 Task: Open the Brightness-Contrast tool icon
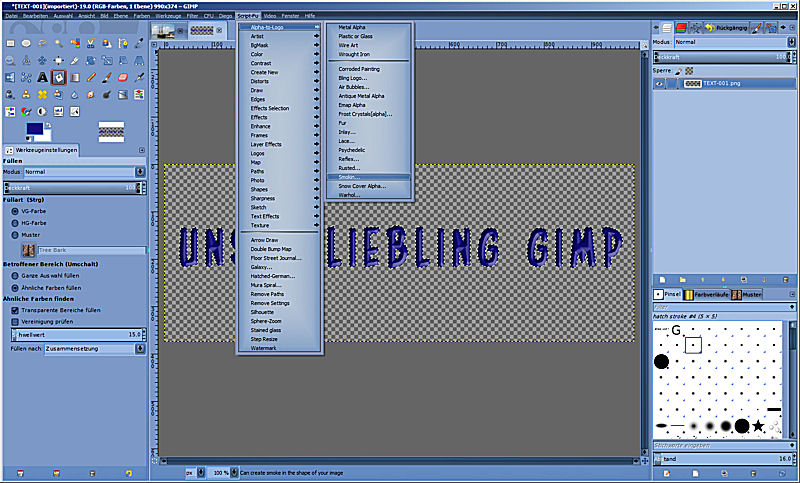[x=42, y=111]
